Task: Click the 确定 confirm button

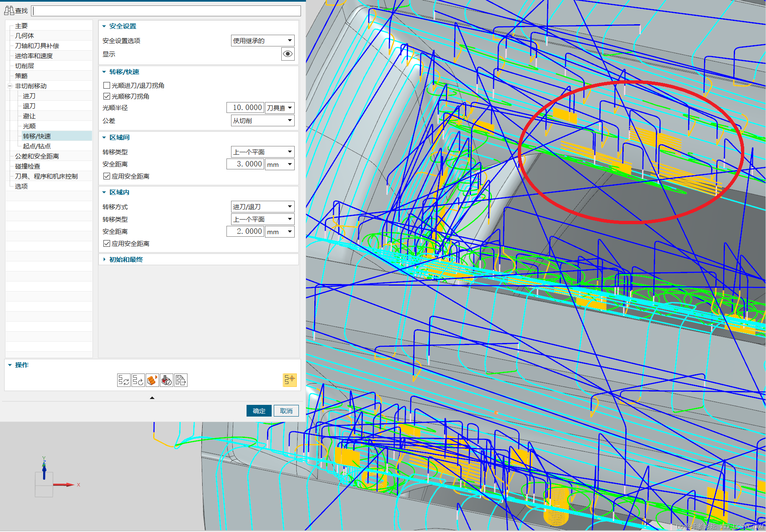Action: (259, 411)
